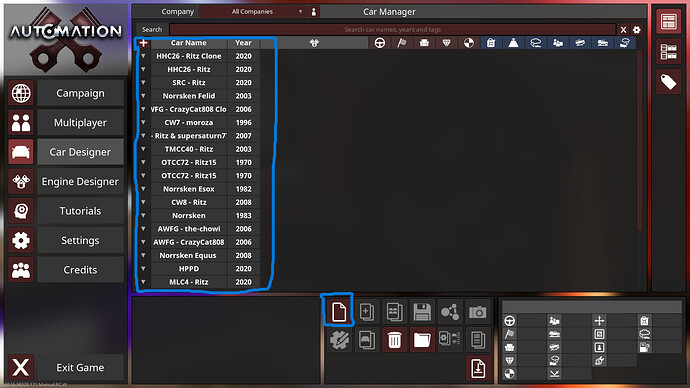
Task: Click the stacked pages icon next to the save icon
Action: 394,312
